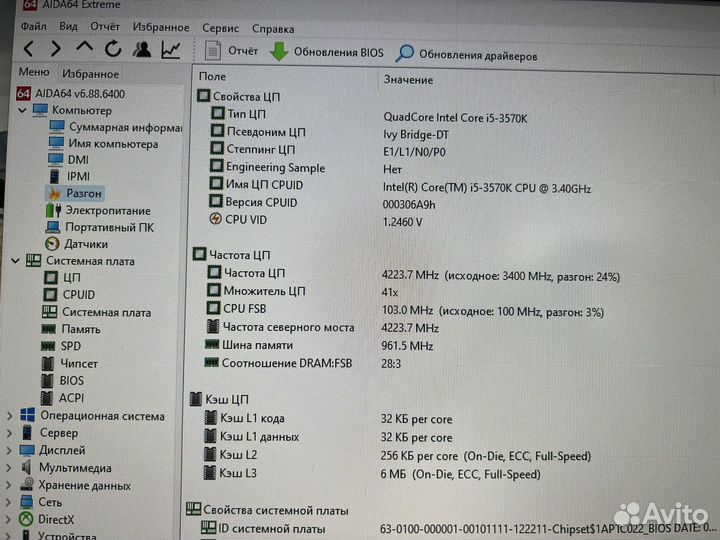720x540 pixels.
Task: Open the Файл menu
Action: coord(33,27)
